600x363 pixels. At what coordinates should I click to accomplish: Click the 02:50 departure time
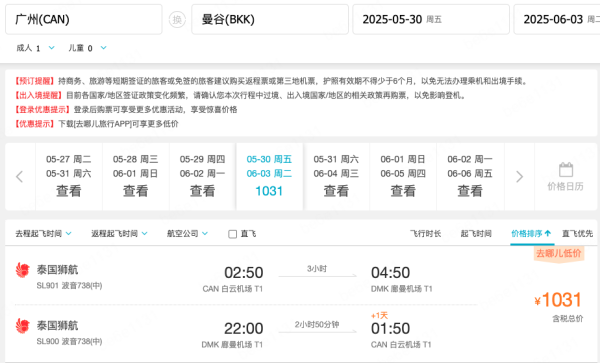(244, 273)
